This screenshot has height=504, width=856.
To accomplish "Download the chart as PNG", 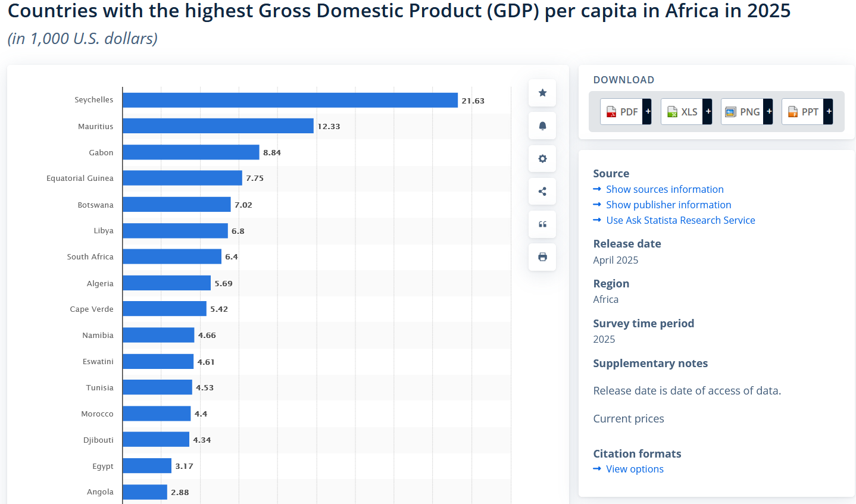I will [742, 112].
